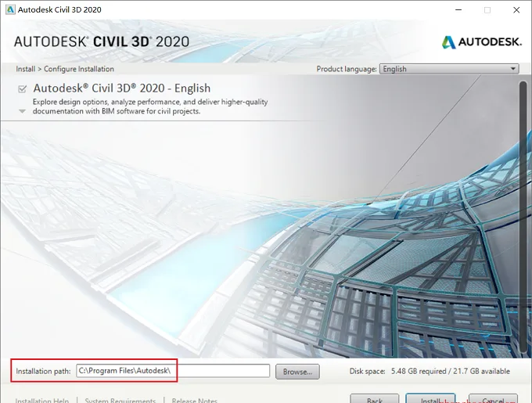Go Back to the previous step
This screenshot has height=403, width=532.
click(x=375, y=399)
